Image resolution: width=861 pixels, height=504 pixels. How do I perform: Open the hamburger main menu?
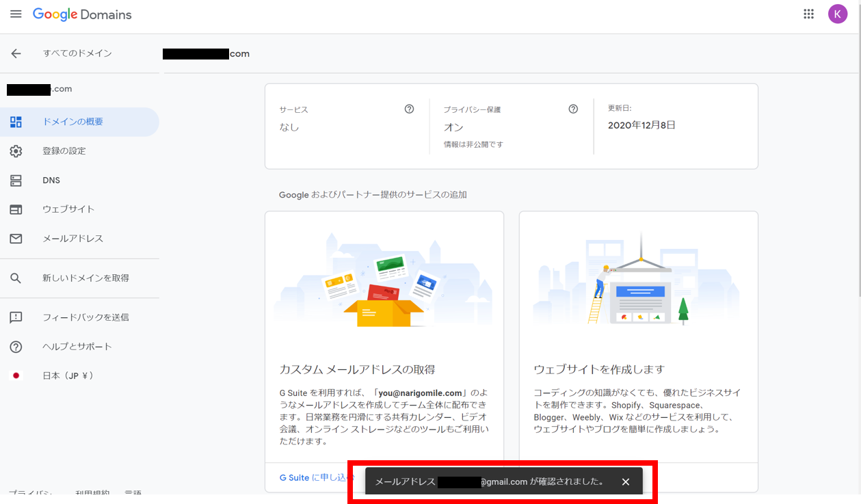click(x=16, y=14)
